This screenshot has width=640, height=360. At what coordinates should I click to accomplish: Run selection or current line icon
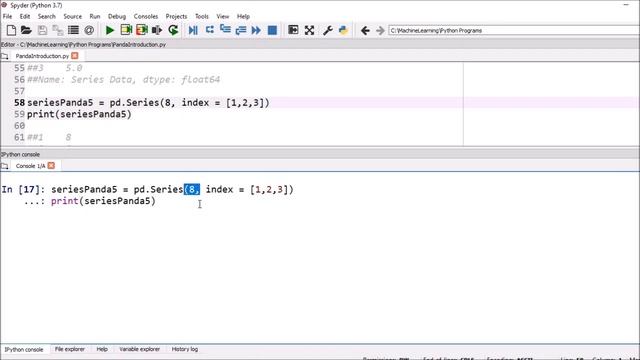point(157,30)
